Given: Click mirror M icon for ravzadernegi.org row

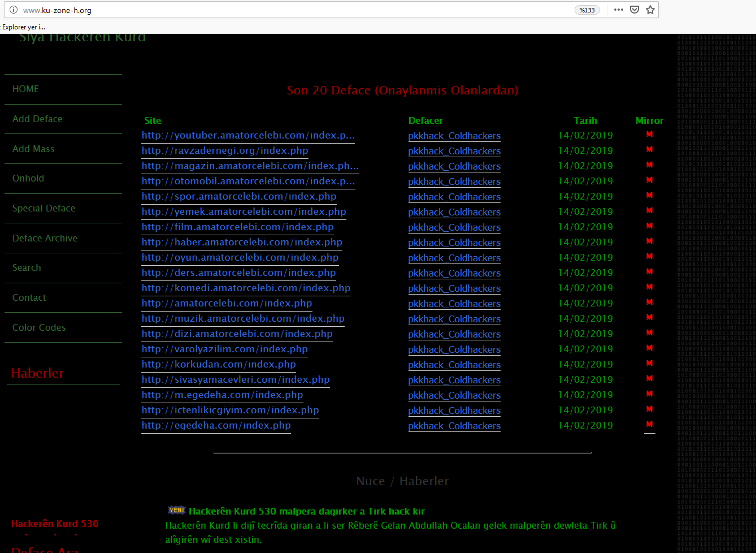Looking at the screenshot, I should 649,150.
